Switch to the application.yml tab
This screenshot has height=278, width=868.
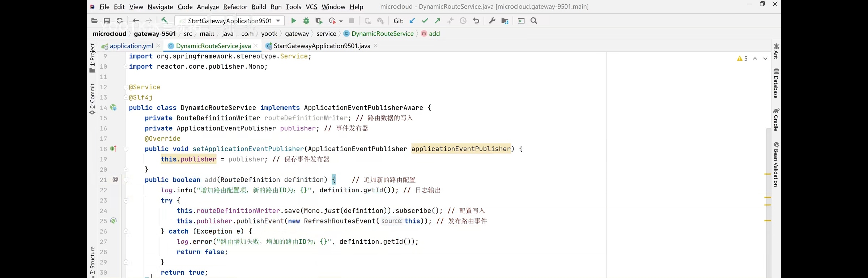pyautogui.click(x=131, y=46)
